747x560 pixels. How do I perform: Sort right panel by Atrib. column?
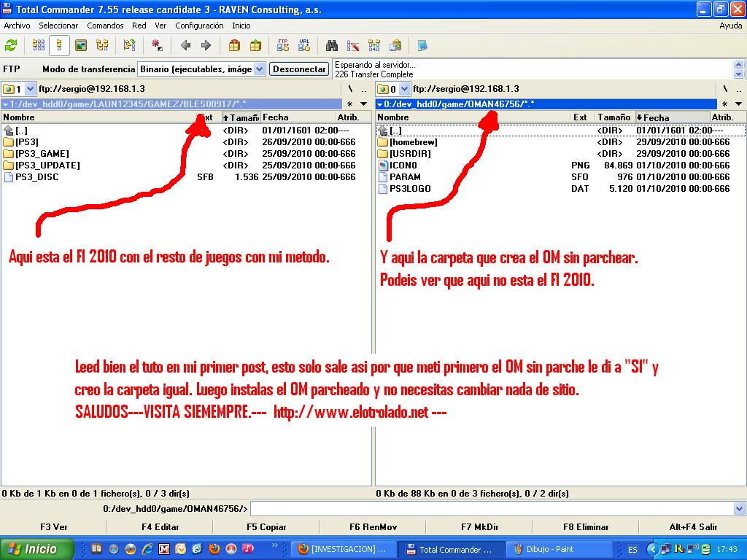[727, 117]
